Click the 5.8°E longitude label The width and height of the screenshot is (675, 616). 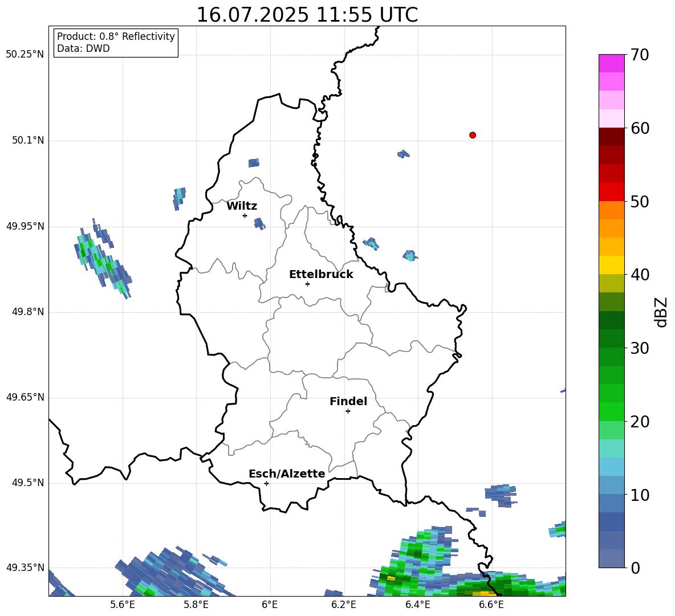click(x=196, y=605)
